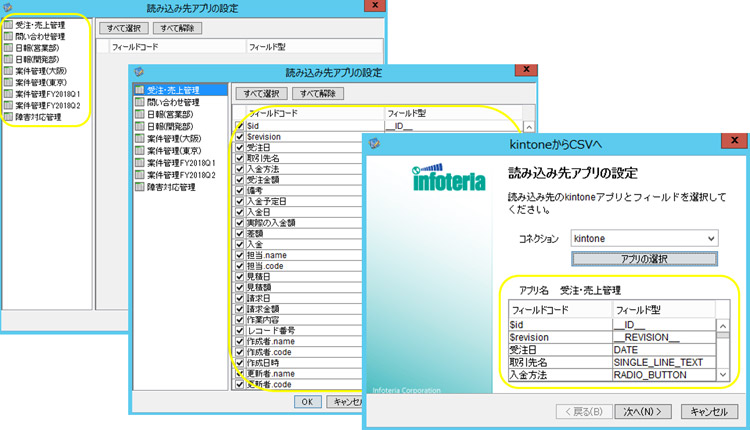Click すべて選択 in the middle window
This screenshot has height=430, width=750.
262,93
